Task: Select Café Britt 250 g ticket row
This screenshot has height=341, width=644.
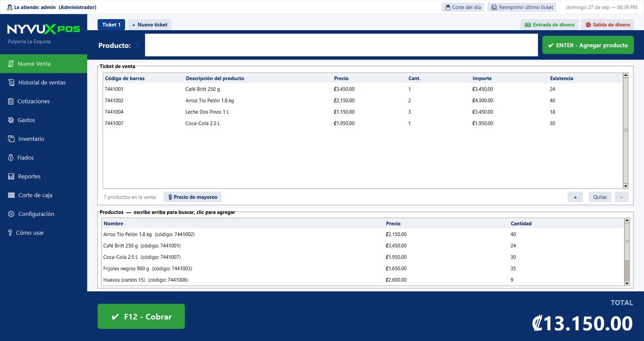Action: (x=362, y=89)
